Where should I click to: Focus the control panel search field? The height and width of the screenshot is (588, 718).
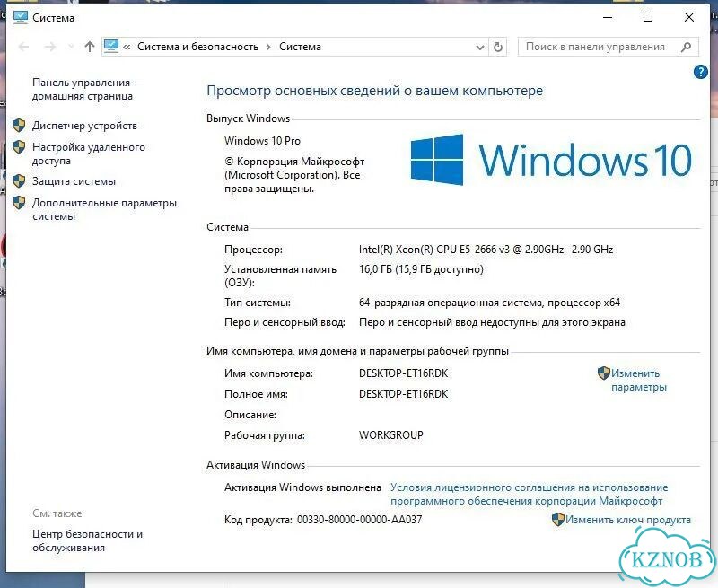click(609, 47)
